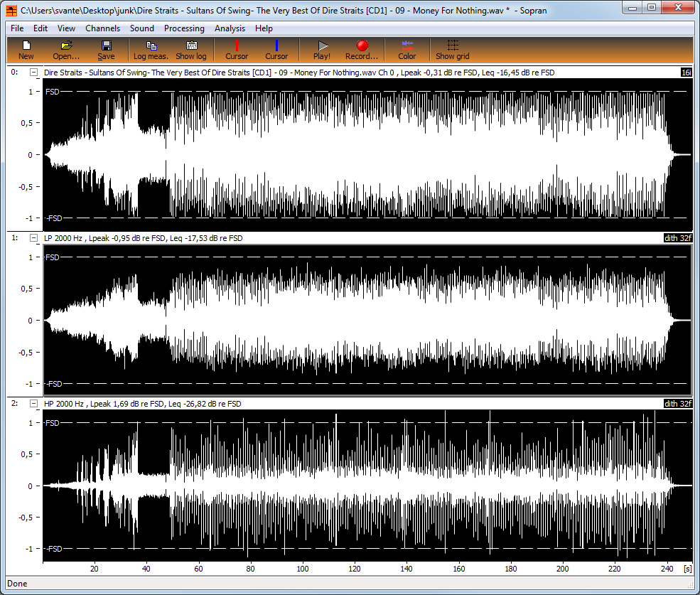
Task: Toggle the Show grid toolbar icon
Action: (452, 50)
